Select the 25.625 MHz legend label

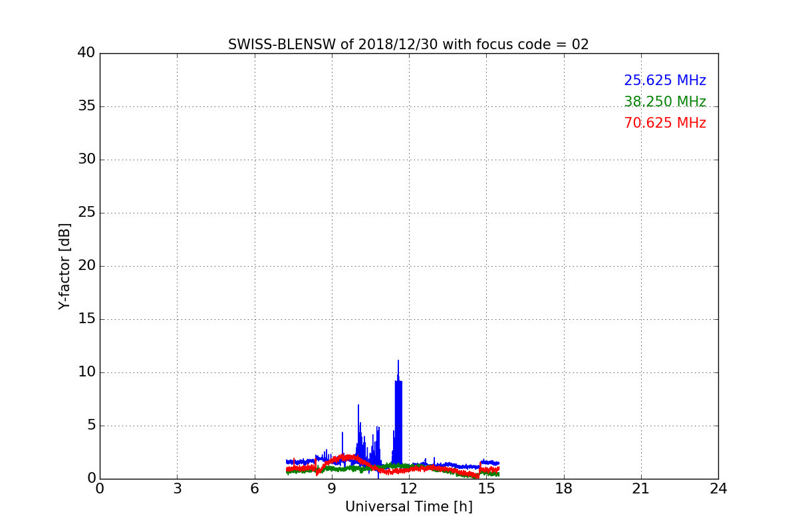[665, 80]
